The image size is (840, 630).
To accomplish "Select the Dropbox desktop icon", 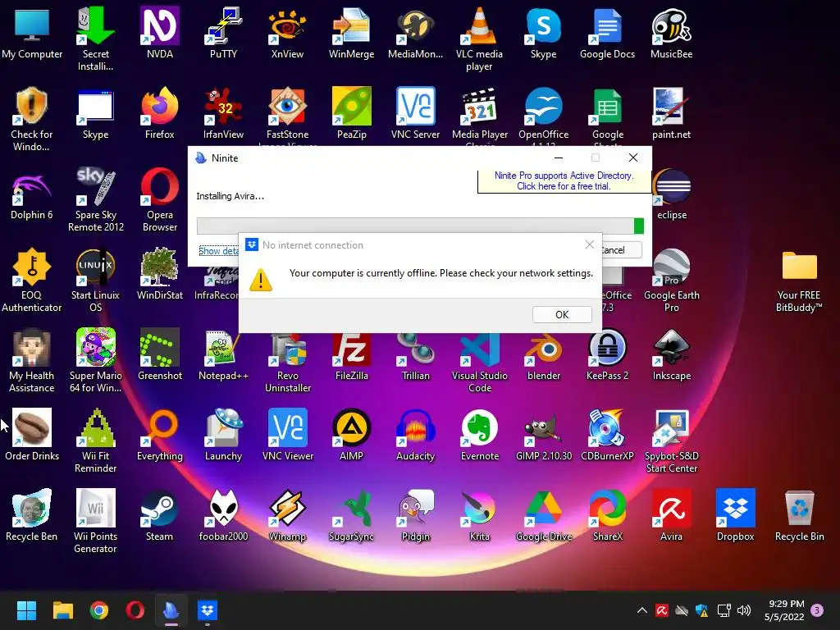I will (735, 515).
